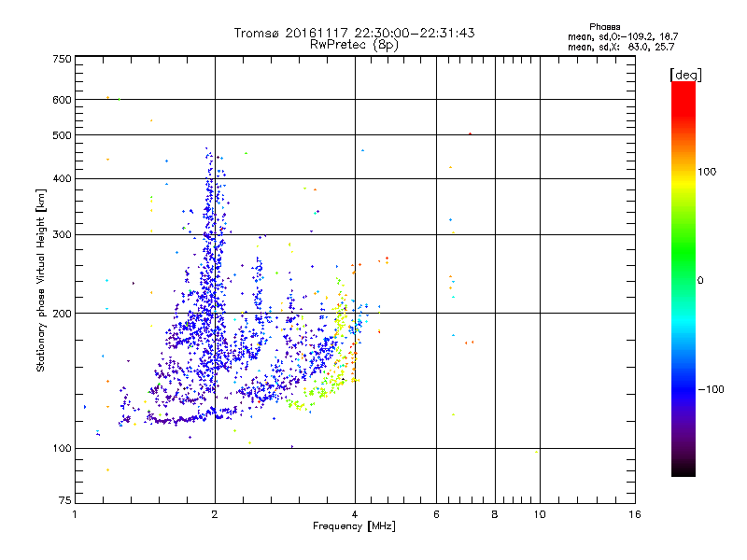Click the x-axis tick label '8'
747x560 pixels.
[495, 514]
